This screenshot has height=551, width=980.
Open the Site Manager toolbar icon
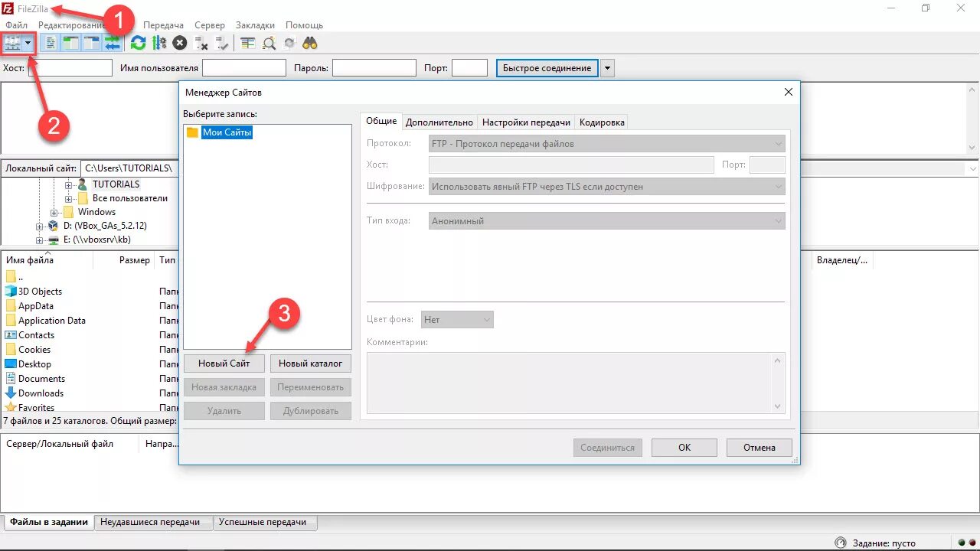coord(12,44)
